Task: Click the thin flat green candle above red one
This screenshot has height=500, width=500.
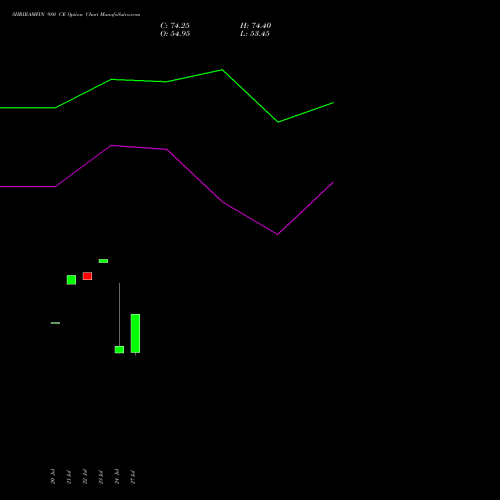Action: (x=103, y=261)
